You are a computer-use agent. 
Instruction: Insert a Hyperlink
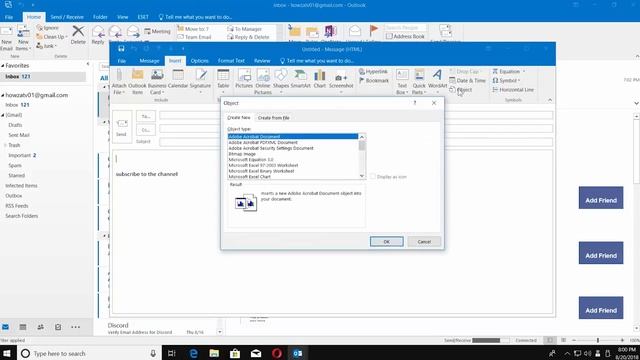coord(373,71)
